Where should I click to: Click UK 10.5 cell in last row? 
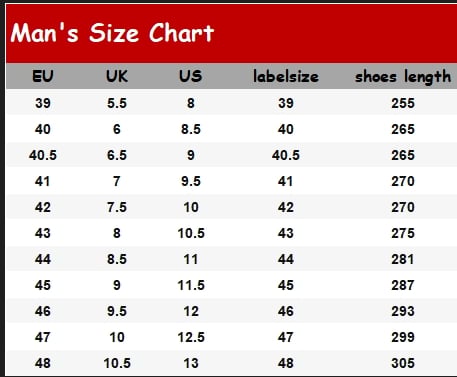point(117,363)
